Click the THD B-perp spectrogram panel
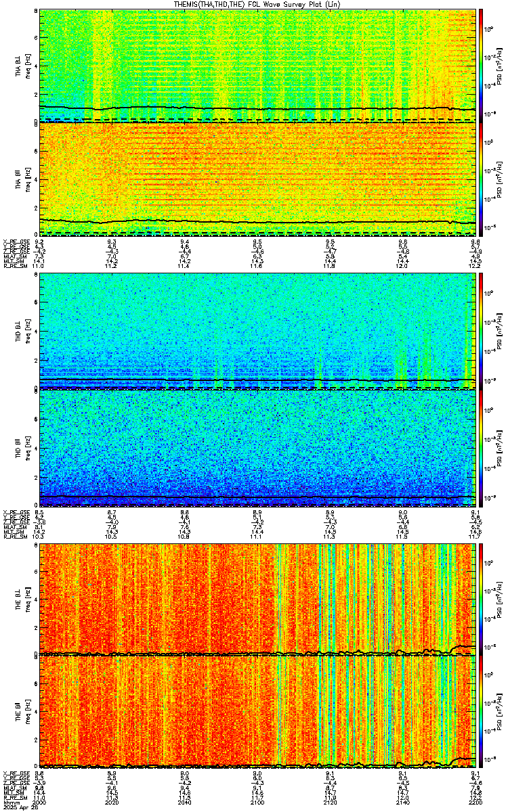 257,331
